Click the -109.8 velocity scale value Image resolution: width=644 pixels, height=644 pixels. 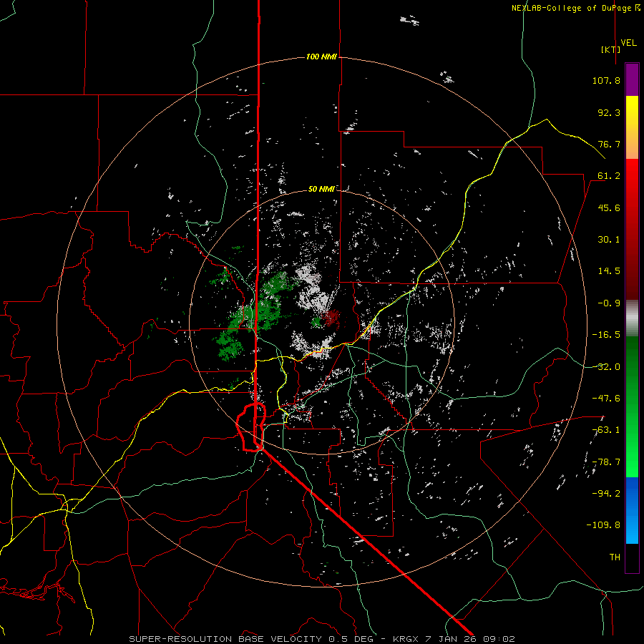[x=603, y=525]
